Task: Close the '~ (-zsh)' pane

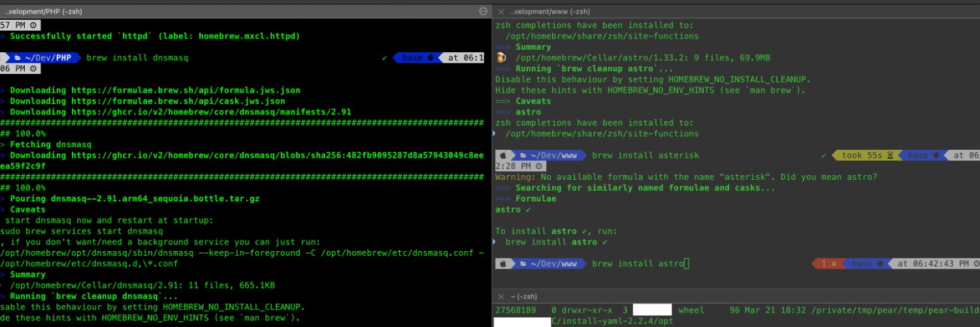Action: [x=501, y=297]
